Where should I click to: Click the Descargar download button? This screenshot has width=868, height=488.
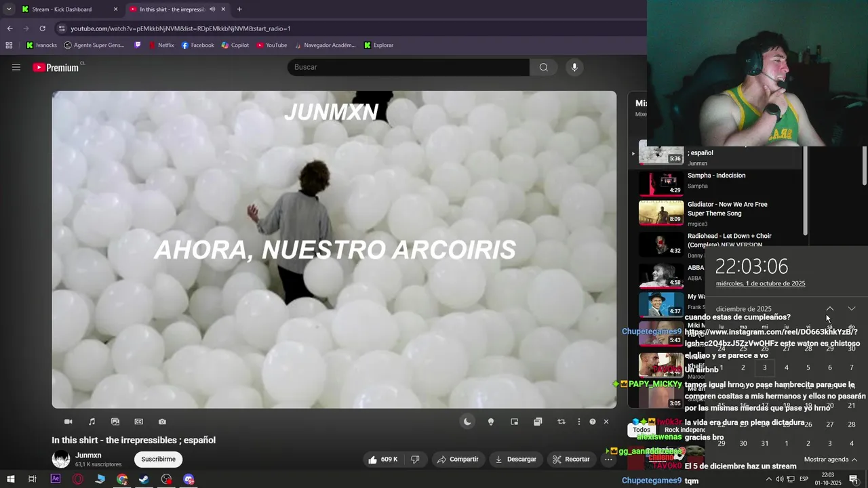tap(515, 459)
